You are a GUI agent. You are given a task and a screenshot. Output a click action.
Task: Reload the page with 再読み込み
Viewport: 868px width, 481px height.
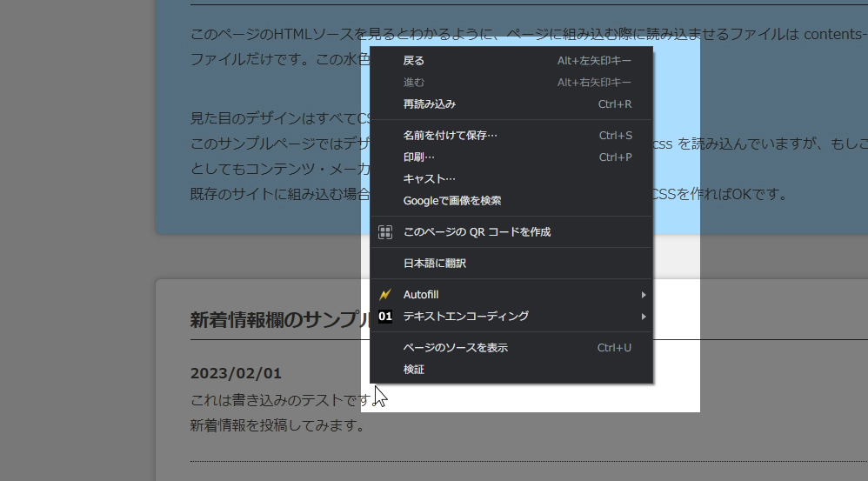coord(430,104)
